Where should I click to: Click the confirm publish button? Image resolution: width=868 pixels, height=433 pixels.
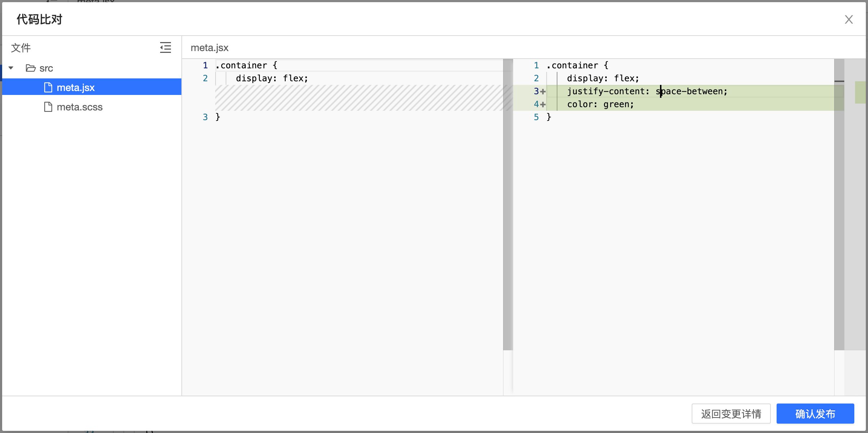[815, 414]
